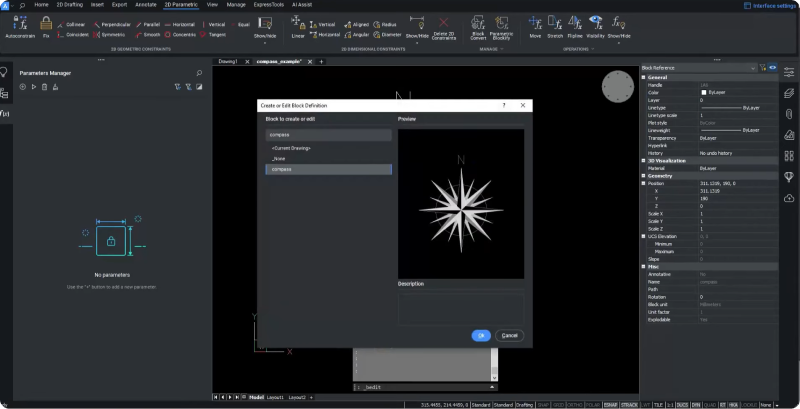The height and width of the screenshot is (409, 800).
Task: Click the Linear dimensional constraint icon
Action: pos(298,22)
